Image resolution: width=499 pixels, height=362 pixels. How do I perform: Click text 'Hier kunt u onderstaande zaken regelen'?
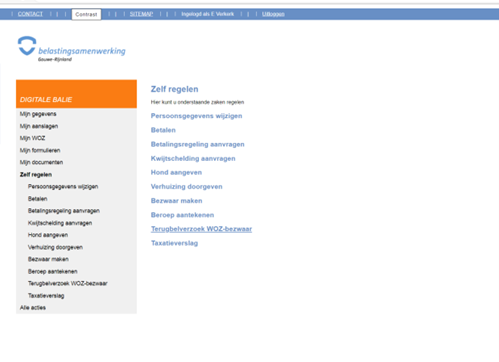point(197,102)
